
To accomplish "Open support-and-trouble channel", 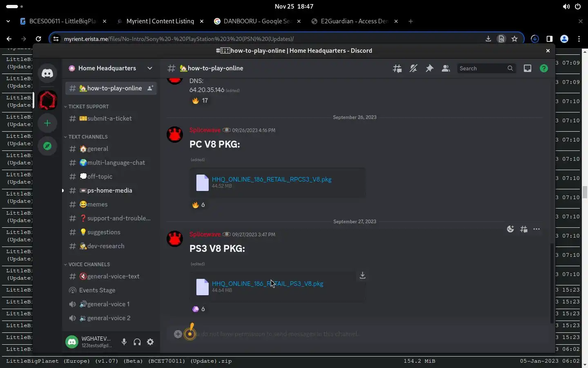I will coord(111,218).
